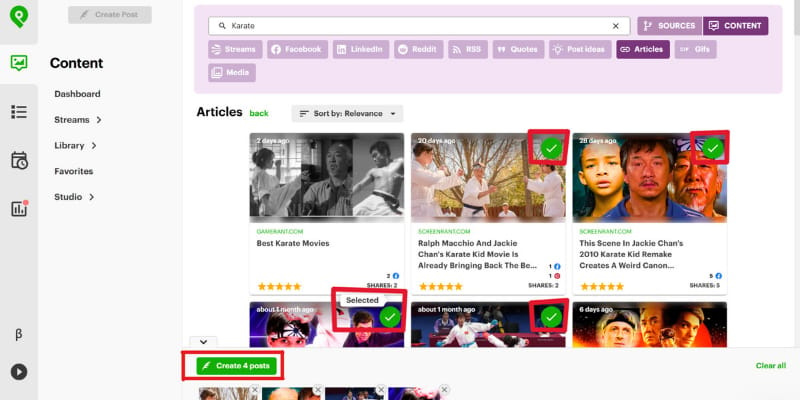This screenshot has width=800, height=400.
Task: Click Facebook share icon on Ralph Macchio card
Action: coord(557,266)
